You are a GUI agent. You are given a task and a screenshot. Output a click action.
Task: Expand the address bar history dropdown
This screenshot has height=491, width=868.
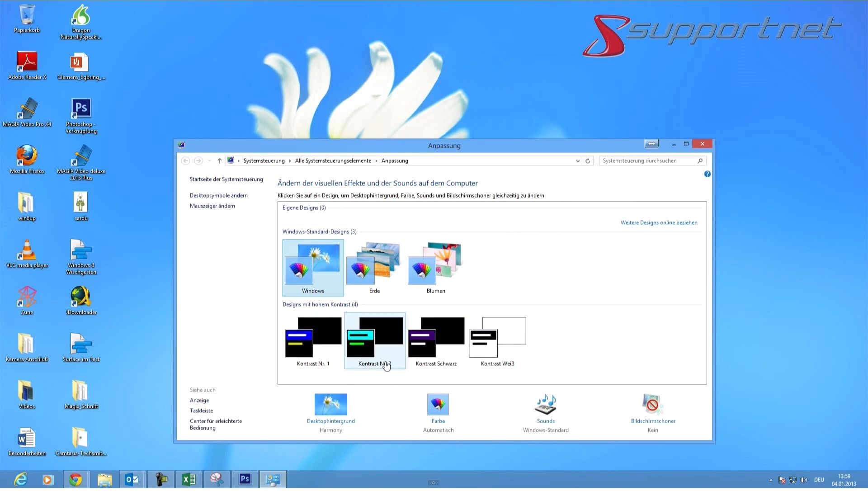(x=577, y=161)
